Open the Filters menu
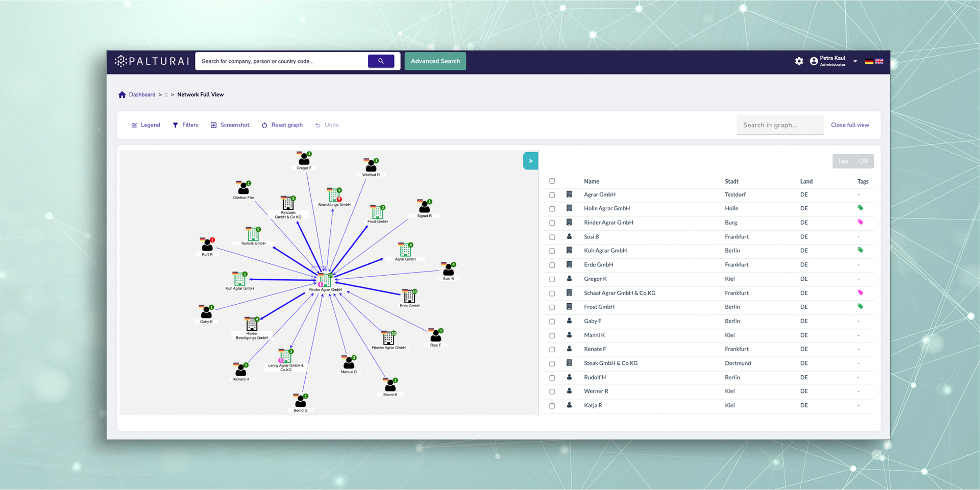The image size is (980, 490). tap(185, 125)
